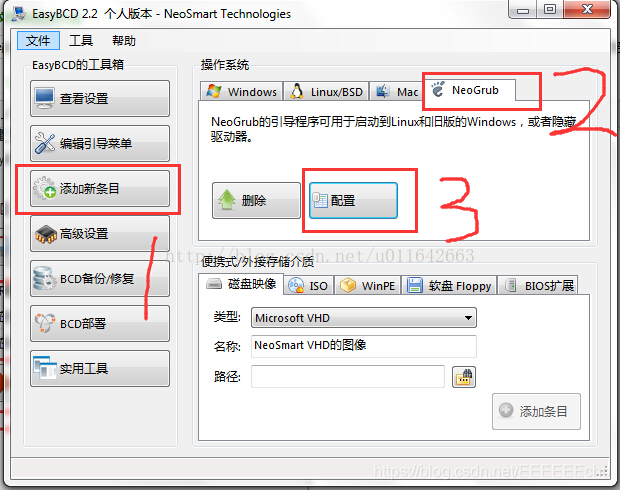
Task: Click the 配置 NeoGrub button
Action: point(353,201)
